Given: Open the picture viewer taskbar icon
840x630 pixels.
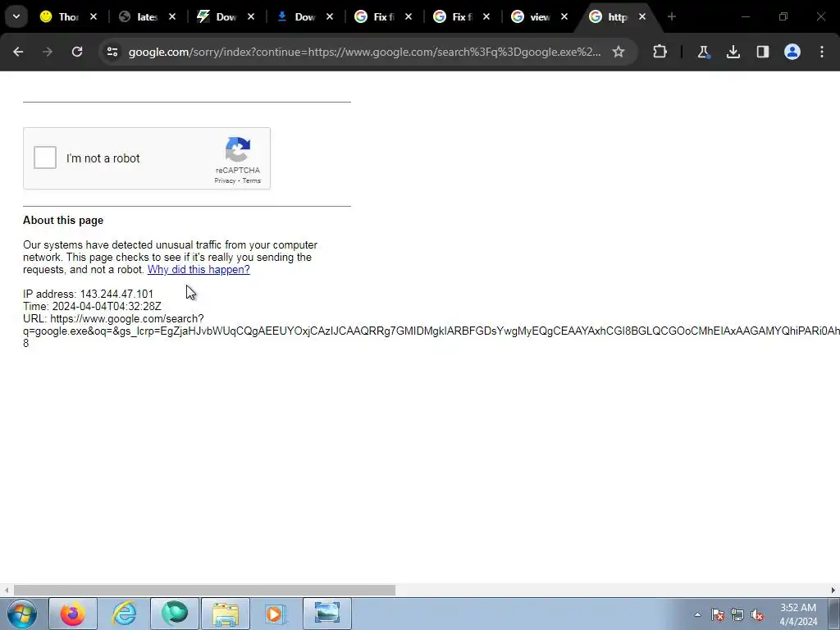Looking at the screenshot, I should pos(327,614).
